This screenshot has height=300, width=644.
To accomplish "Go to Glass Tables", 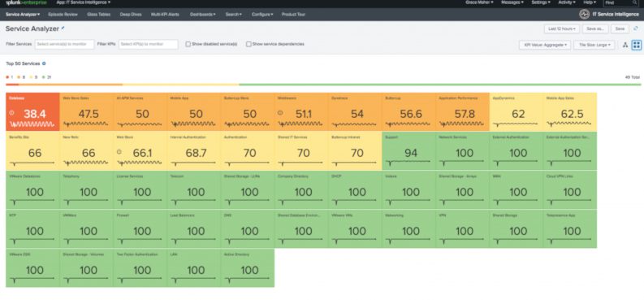I will [x=98, y=15].
